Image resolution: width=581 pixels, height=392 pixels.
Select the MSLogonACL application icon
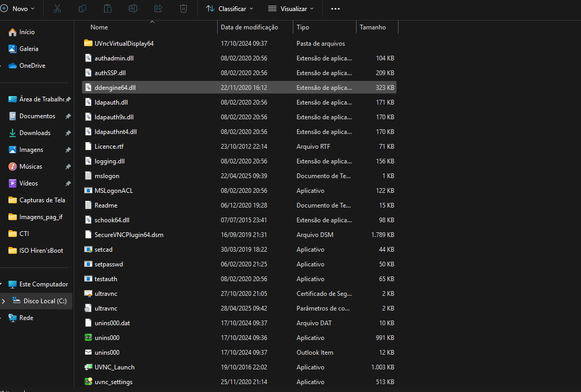(x=88, y=191)
